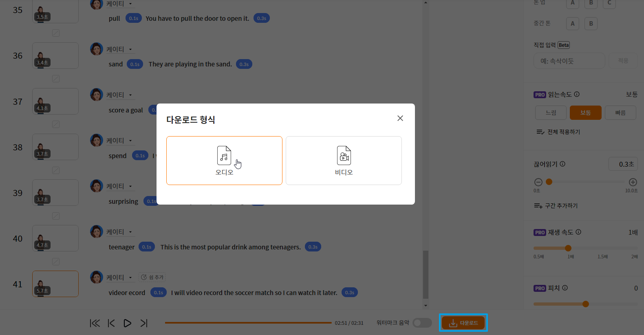
Task: Select 중간 톤 option B
Action: pos(591,23)
